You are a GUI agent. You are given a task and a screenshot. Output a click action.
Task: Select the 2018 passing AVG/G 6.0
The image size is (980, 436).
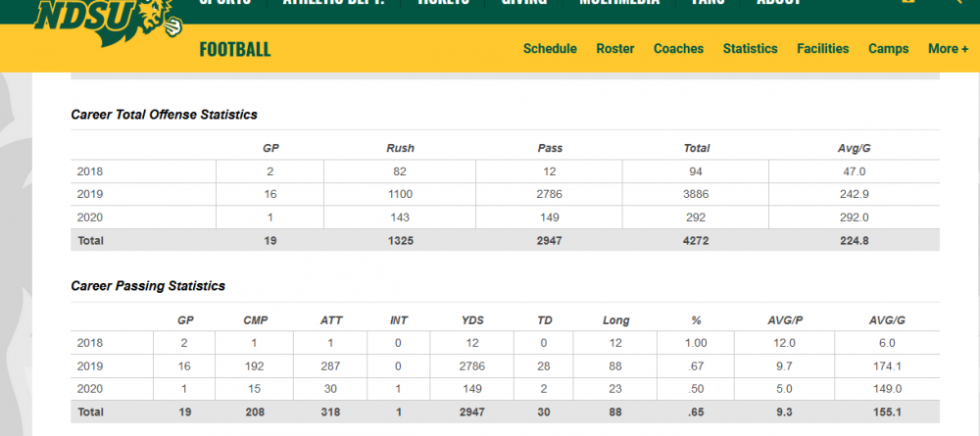(888, 343)
